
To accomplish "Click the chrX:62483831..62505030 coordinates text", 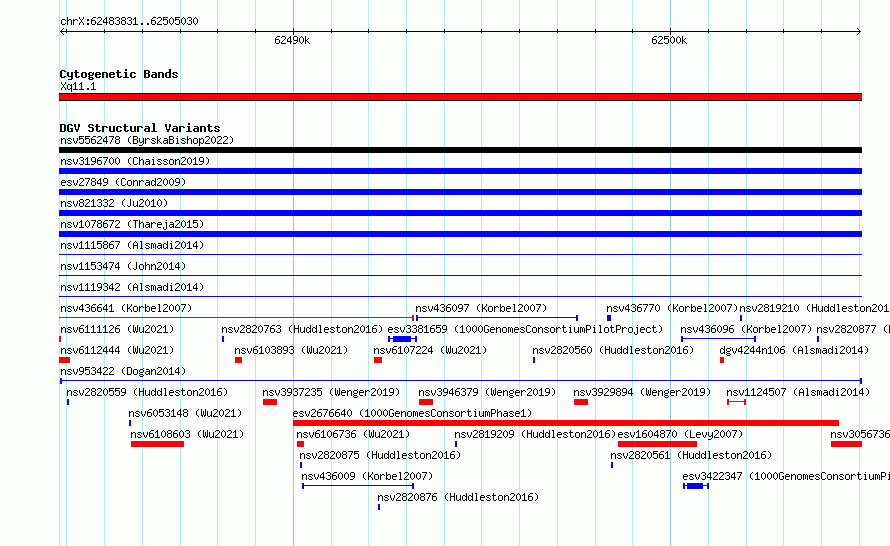I will 129,22.
